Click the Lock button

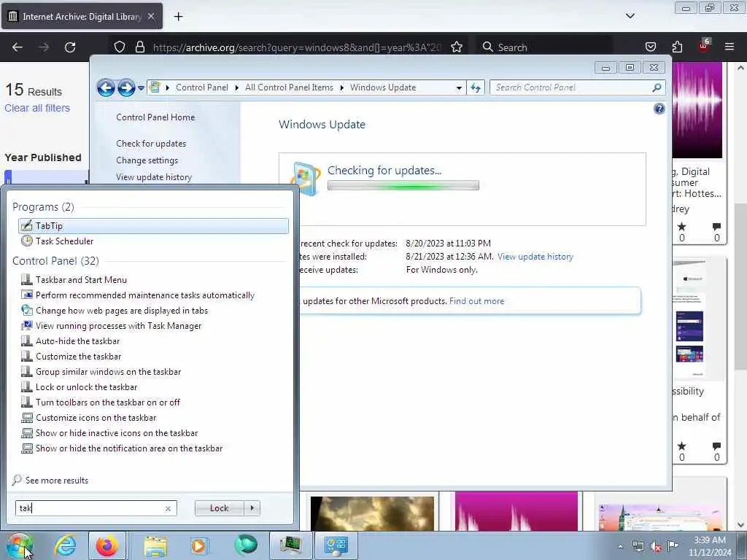click(x=219, y=508)
